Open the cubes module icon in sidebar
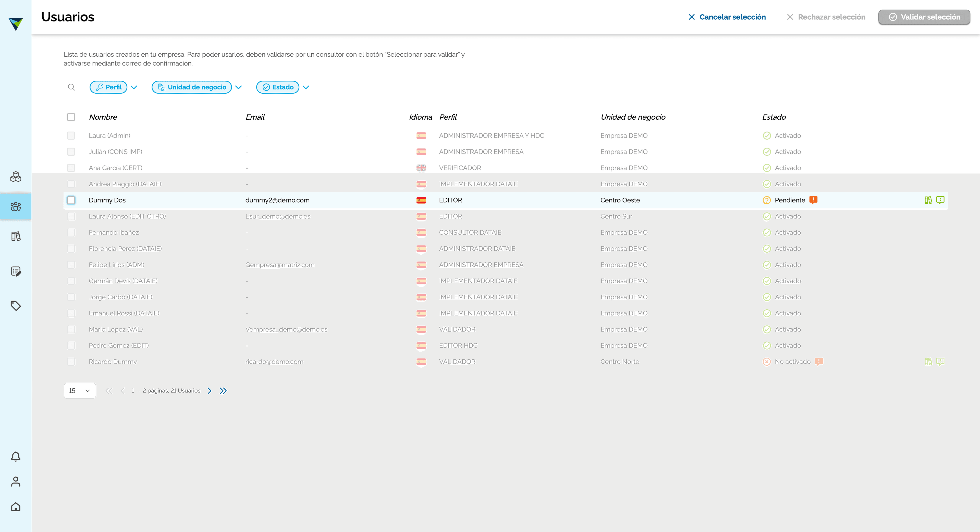Image resolution: width=980 pixels, height=532 pixels. click(x=16, y=177)
